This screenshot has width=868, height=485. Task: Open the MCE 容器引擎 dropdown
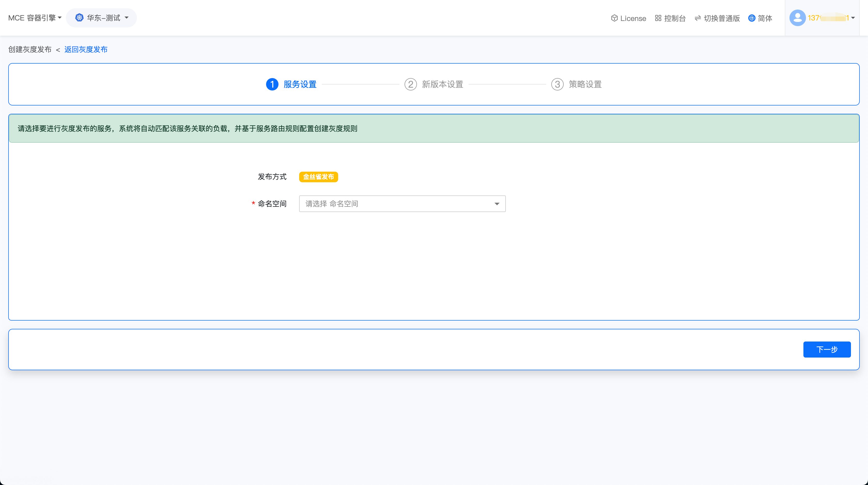tap(35, 18)
